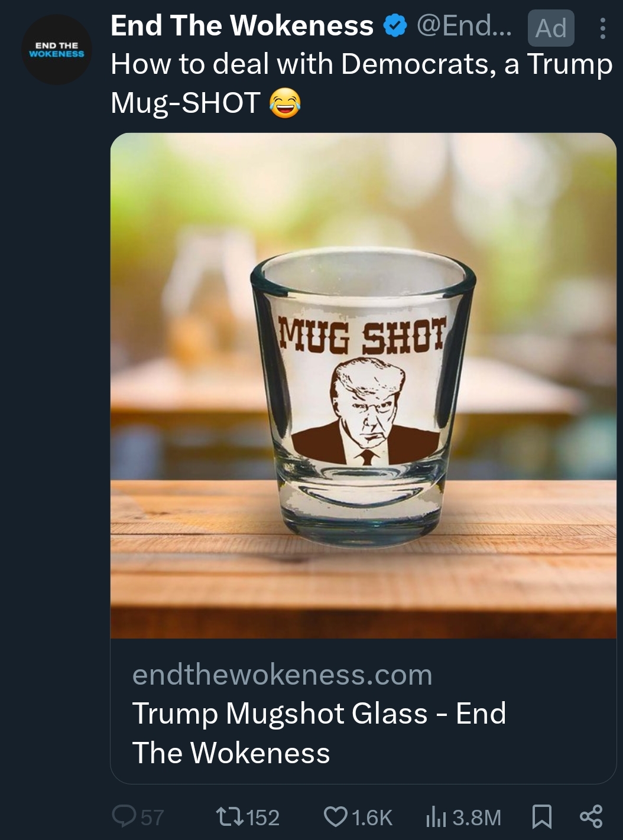The image size is (623, 840).
Task: Open the reply composer via the comment icon
Action: [x=122, y=817]
